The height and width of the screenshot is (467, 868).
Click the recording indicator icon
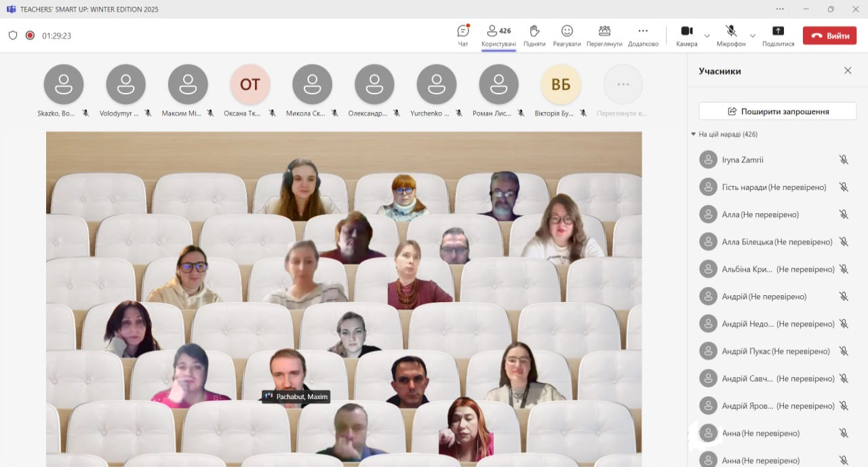(x=30, y=35)
